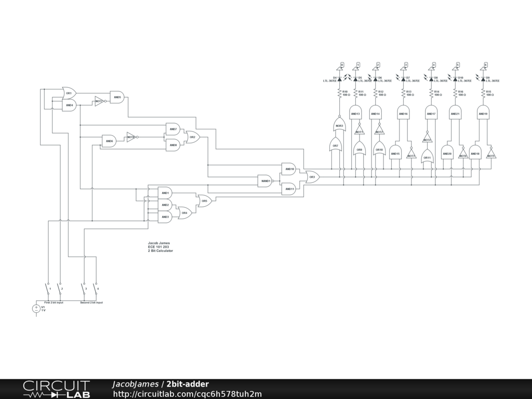This screenshot has width=532, height=399.
Task: Select the OR11 gate
Action: coord(427,156)
